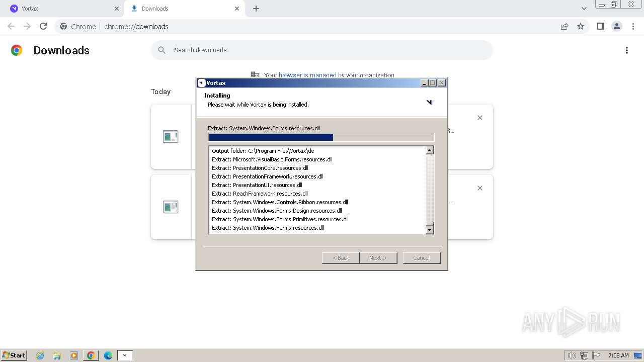Open Action Center flag icon
Image resolution: width=644 pixels, height=362 pixels.
pyautogui.click(x=596, y=355)
